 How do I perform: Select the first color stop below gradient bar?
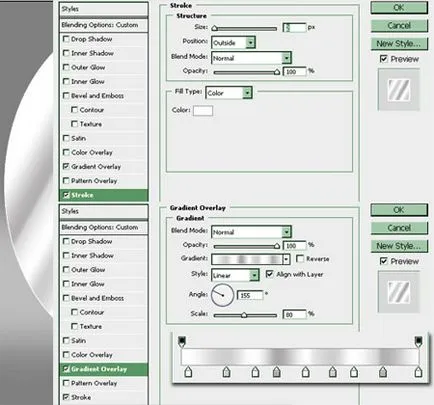pyautogui.click(x=188, y=372)
